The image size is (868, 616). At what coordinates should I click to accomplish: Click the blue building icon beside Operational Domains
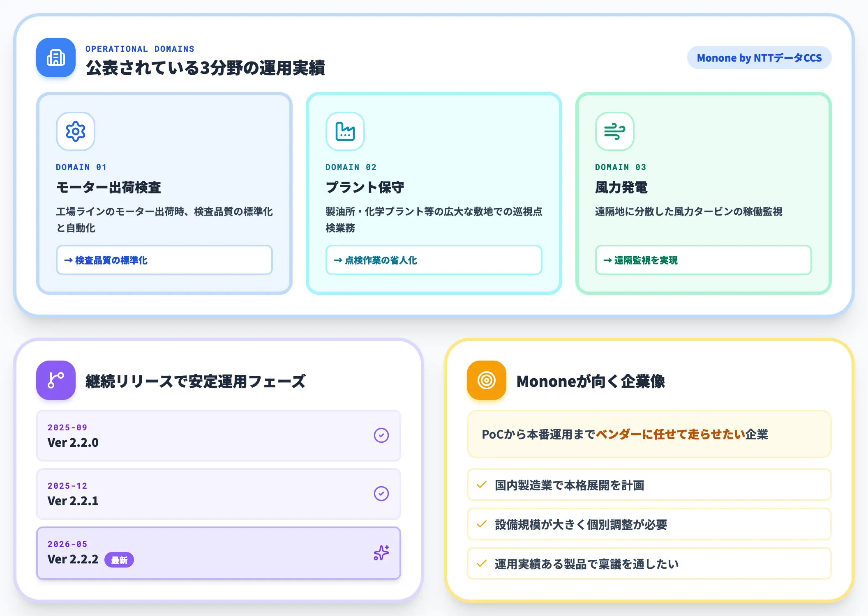(x=56, y=57)
